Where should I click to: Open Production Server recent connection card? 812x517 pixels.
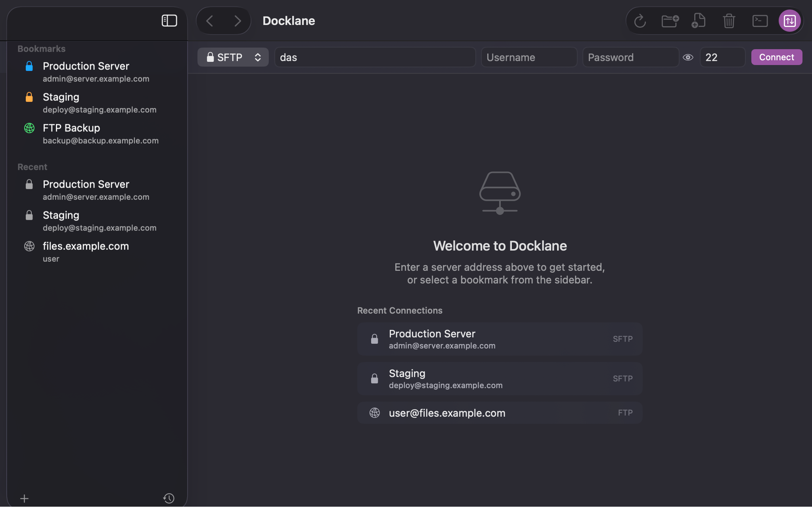pos(500,339)
